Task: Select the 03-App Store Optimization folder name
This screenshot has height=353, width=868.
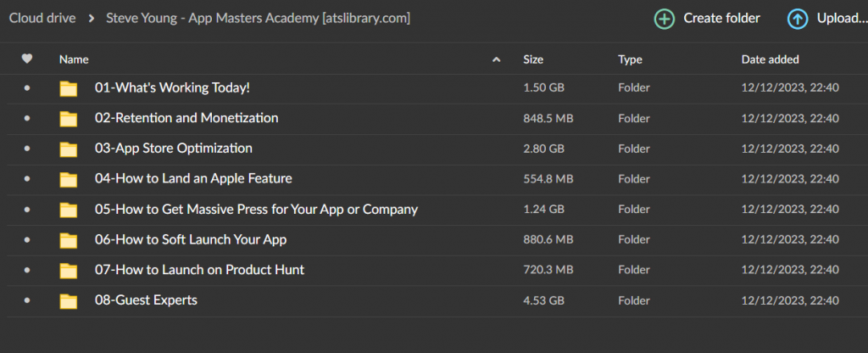Action: 173,148
